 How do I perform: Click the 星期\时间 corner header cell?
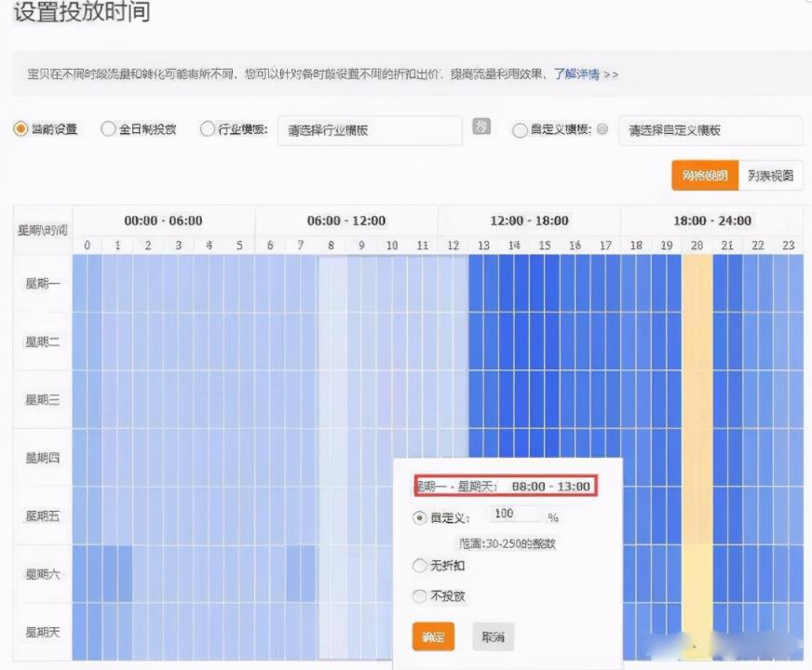(43, 230)
